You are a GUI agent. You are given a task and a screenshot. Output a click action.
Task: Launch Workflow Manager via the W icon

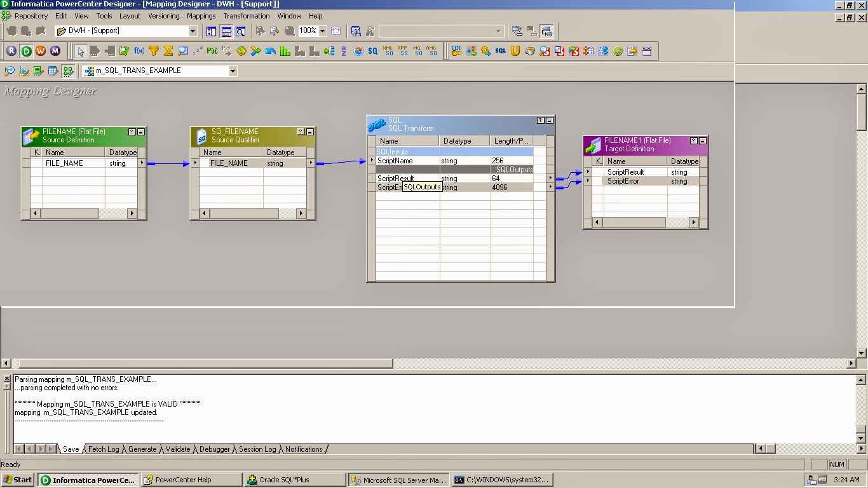39,51
